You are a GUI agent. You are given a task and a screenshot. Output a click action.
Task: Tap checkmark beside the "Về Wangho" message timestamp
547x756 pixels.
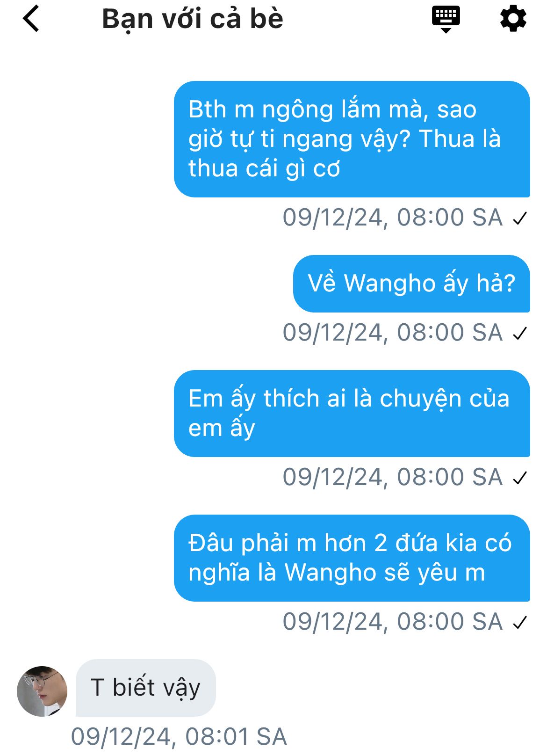pos(520,333)
